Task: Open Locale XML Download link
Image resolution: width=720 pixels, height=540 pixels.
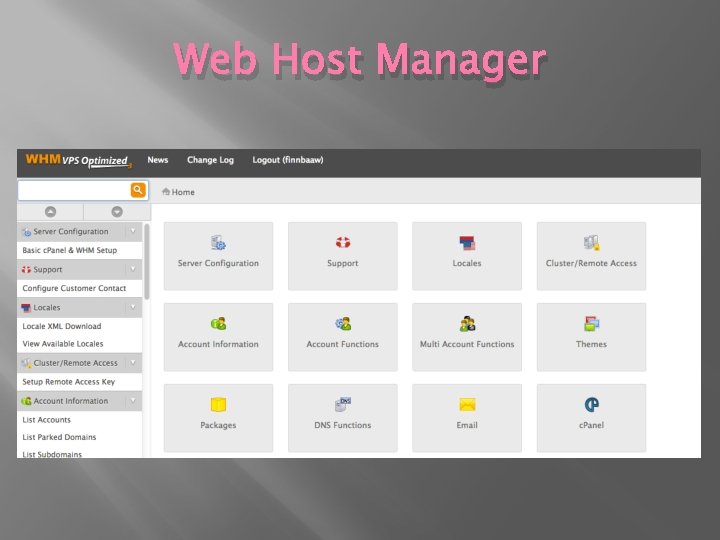Action: [62, 326]
